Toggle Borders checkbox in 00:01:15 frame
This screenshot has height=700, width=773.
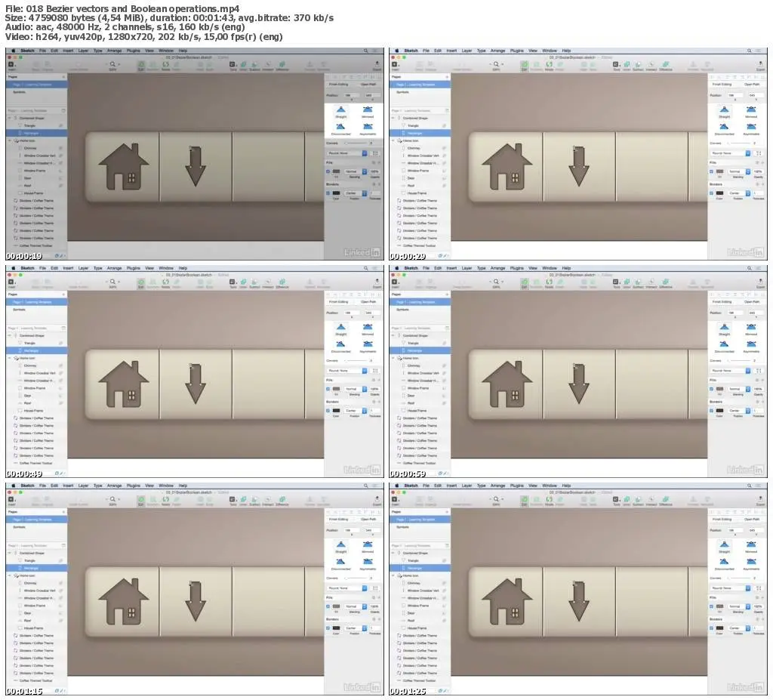pyautogui.click(x=328, y=628)
